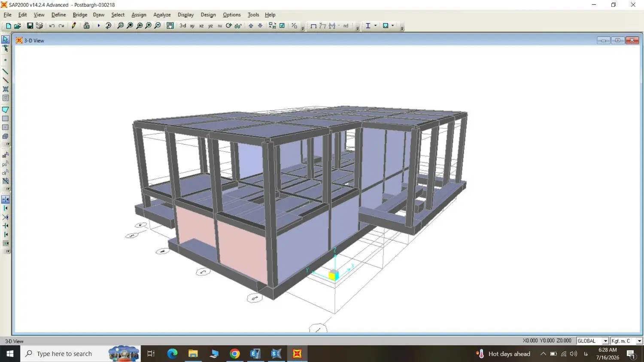
Task: Open the Kgf, m, C units dropdown
Action: [x=626, y=341]
